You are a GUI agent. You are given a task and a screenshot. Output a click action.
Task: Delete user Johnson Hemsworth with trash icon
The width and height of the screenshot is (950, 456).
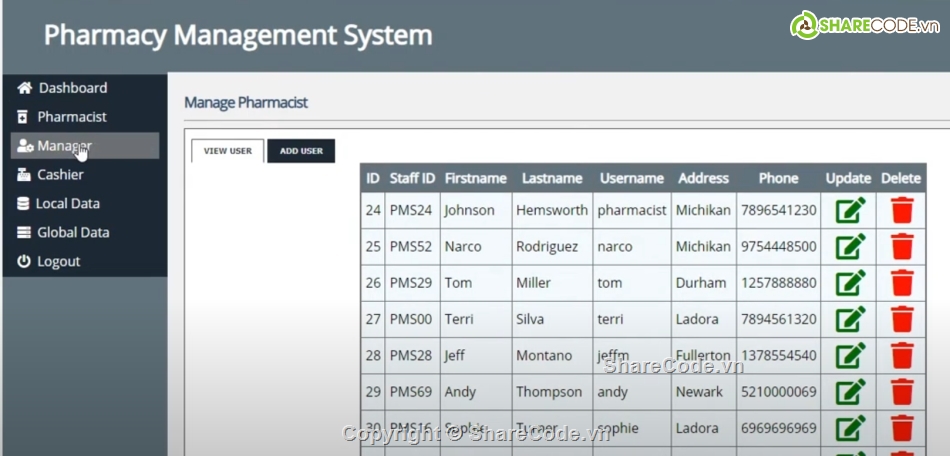point(902,210)
